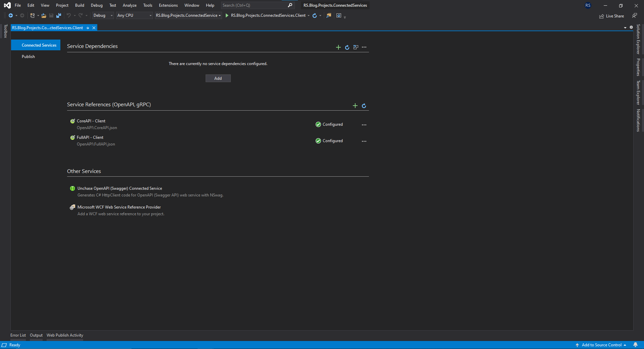Add a new service reference with plus icon
The image size is (644, 349).
[355, 106]
